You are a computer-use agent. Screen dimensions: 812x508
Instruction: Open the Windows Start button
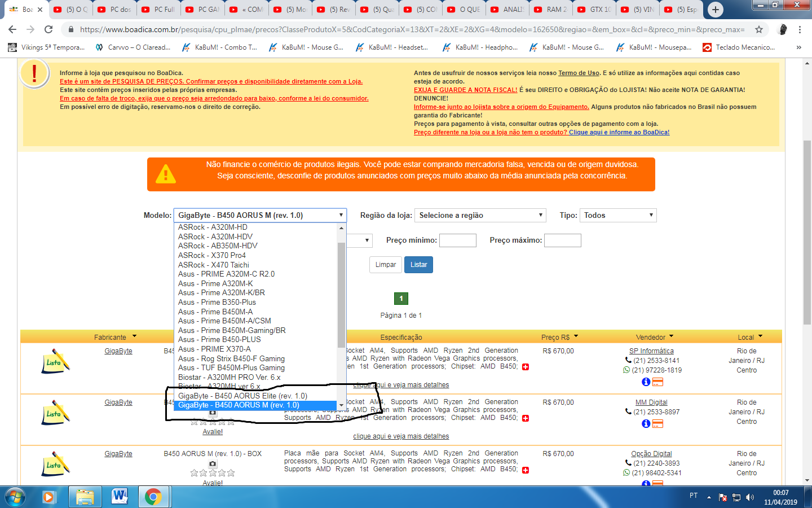click(x=16, y=497)
